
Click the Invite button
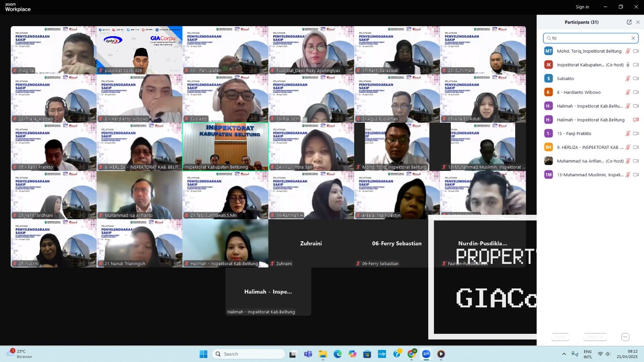click(560, 337)
